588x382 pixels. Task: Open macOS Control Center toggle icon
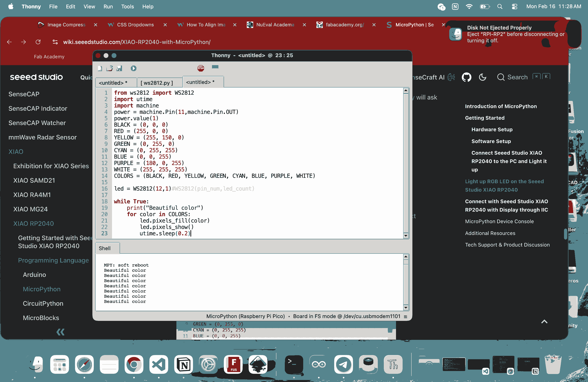(514, 7)
